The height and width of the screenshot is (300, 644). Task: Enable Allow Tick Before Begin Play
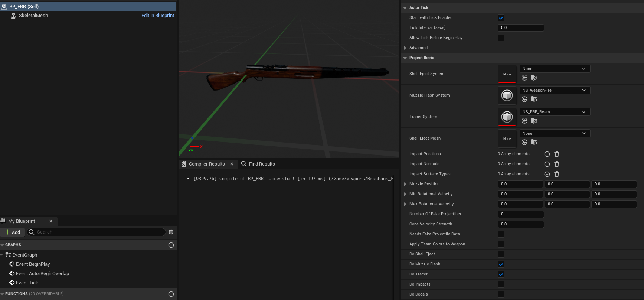point(501,38)
